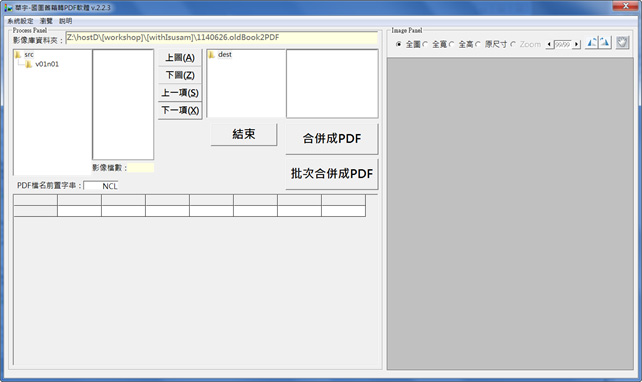Viewport: 642px width, 382px height.
Task: Click the rotate left icon in Image Panel
Action: 592,43
